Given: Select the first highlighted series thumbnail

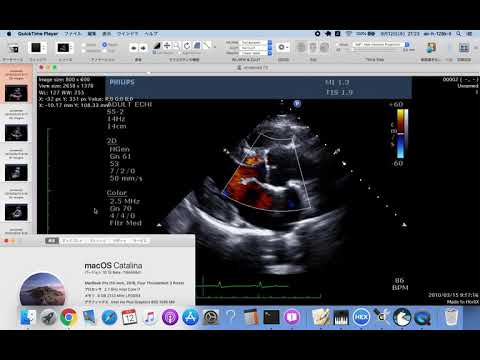Looking at the screenshot, I should [16, 93].
